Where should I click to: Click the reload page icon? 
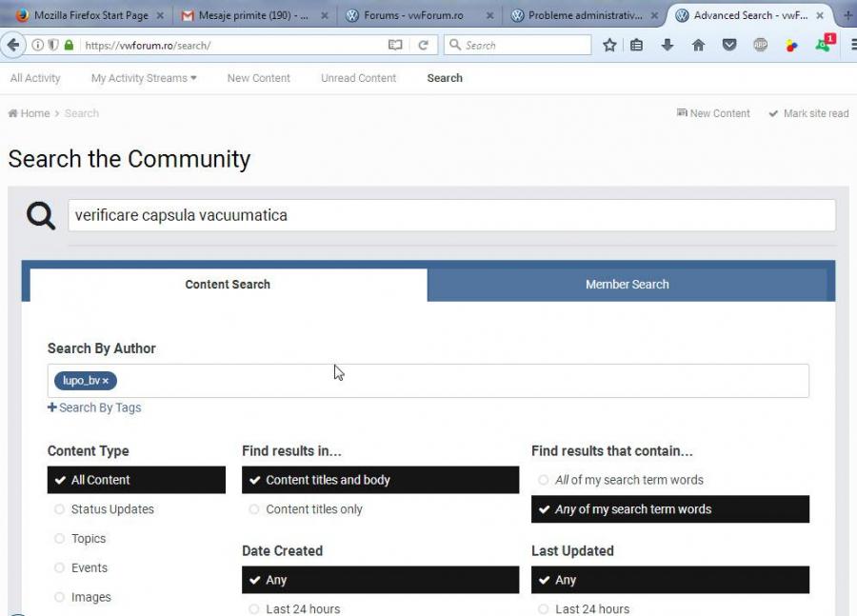pyautogui.click(x=423, y=45)
